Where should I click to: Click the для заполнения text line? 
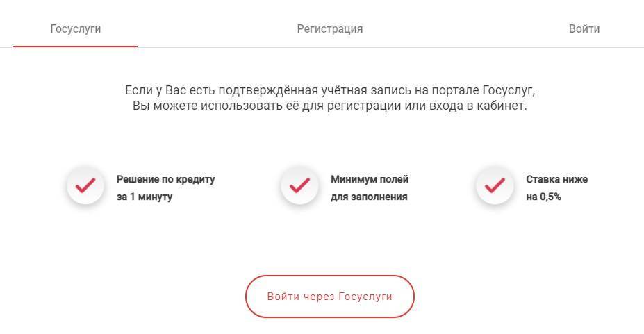point(369,197)
